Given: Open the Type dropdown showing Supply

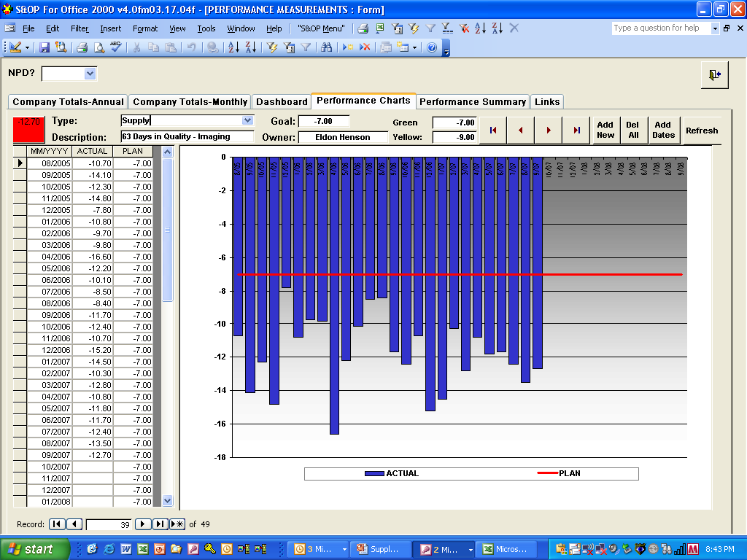Looking at the screenshot, I should 247,120.
